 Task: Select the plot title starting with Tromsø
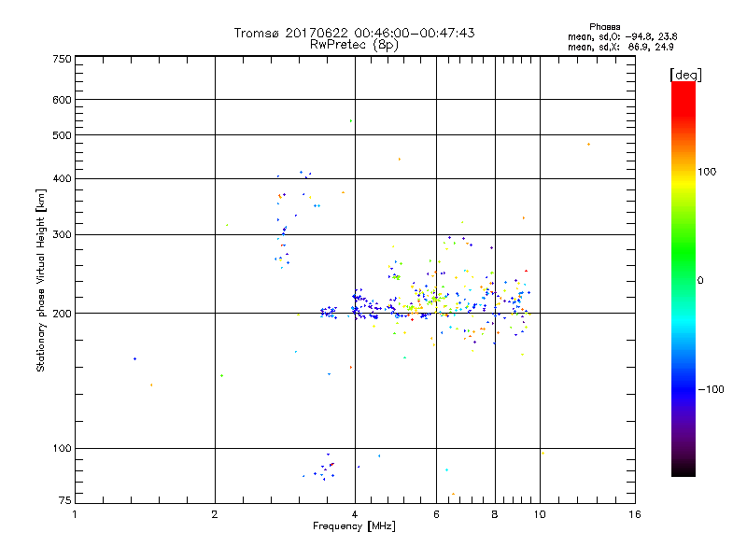(x=354, y=33)
